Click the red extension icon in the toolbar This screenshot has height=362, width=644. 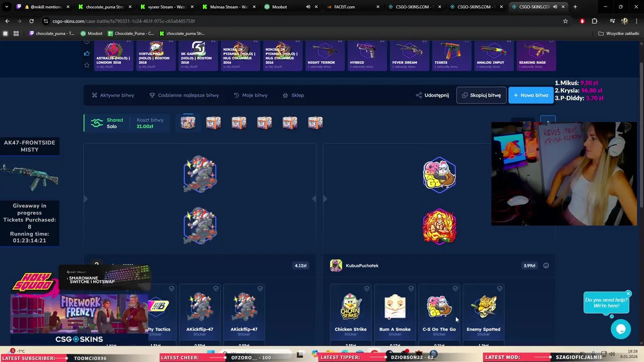[x=582, y=21]
